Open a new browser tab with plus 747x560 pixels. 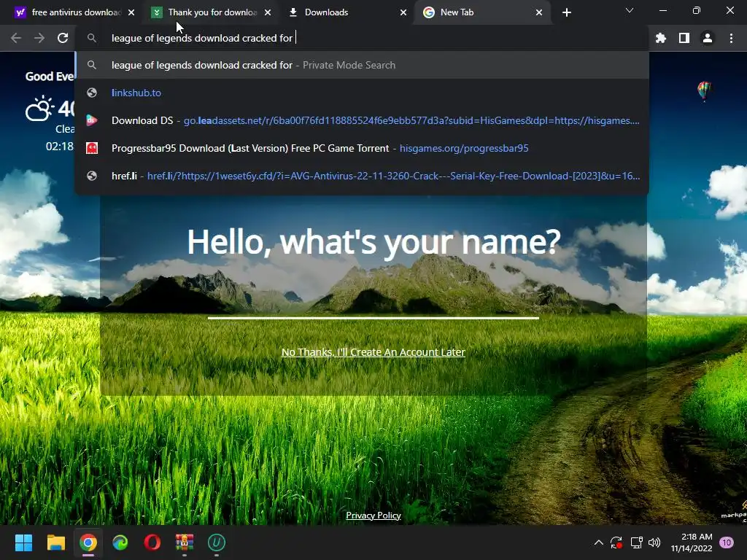566,12
